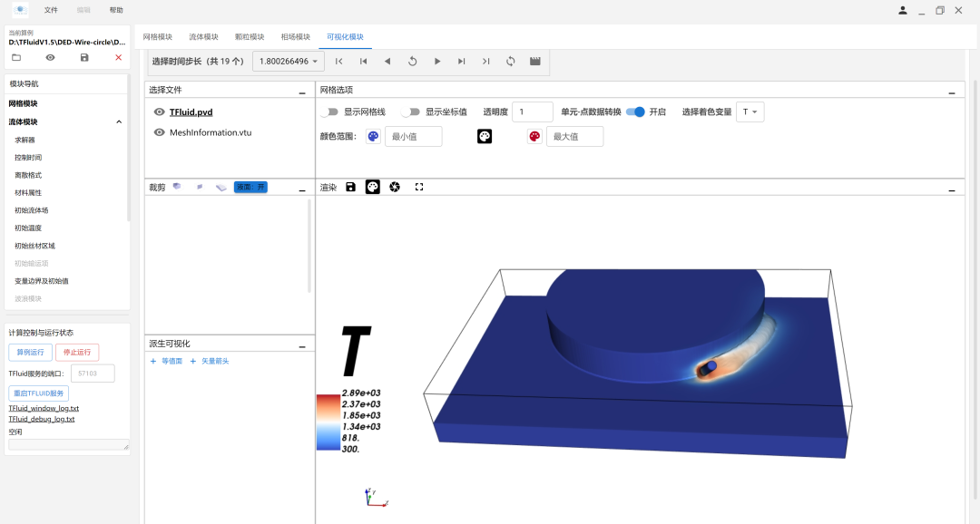Open coloring variable T dropdown

tap(750, 112)
